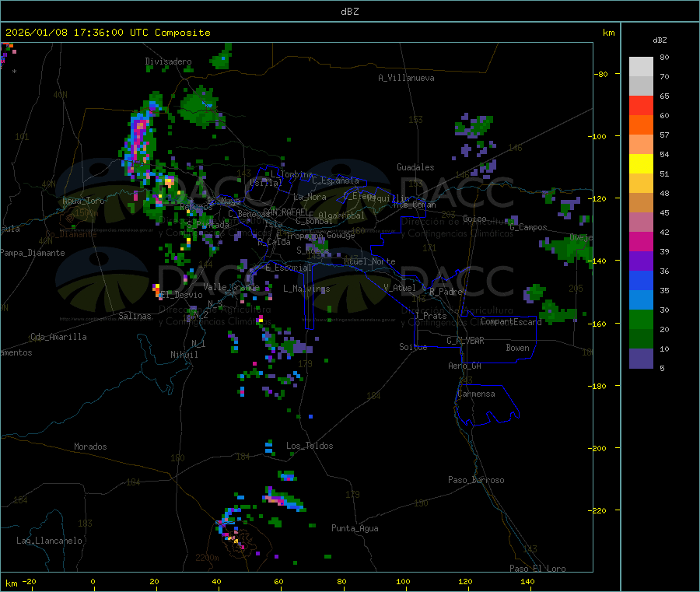Viewport: 700px width, 592px height.
Task: Click the Carmensa location label
Action: click(476, 394)
